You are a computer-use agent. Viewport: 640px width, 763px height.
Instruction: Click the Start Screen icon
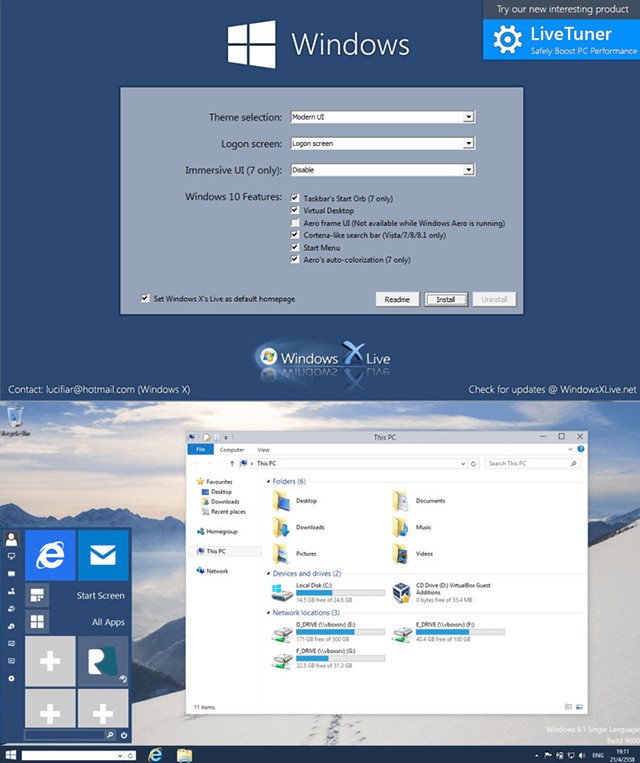click(x=37, y=595)
